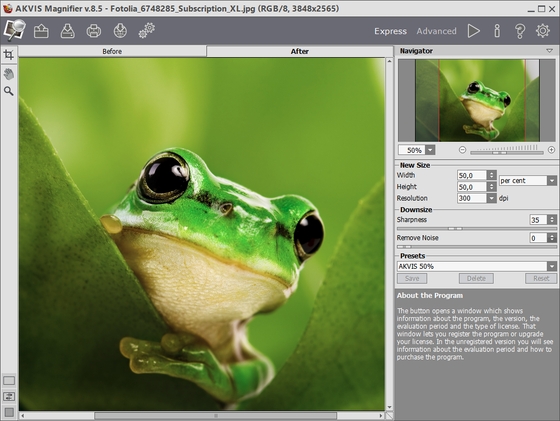Screen dimensions: 560x421
Task: Open an image file from toolbar
Action: (x=41, y=31)
